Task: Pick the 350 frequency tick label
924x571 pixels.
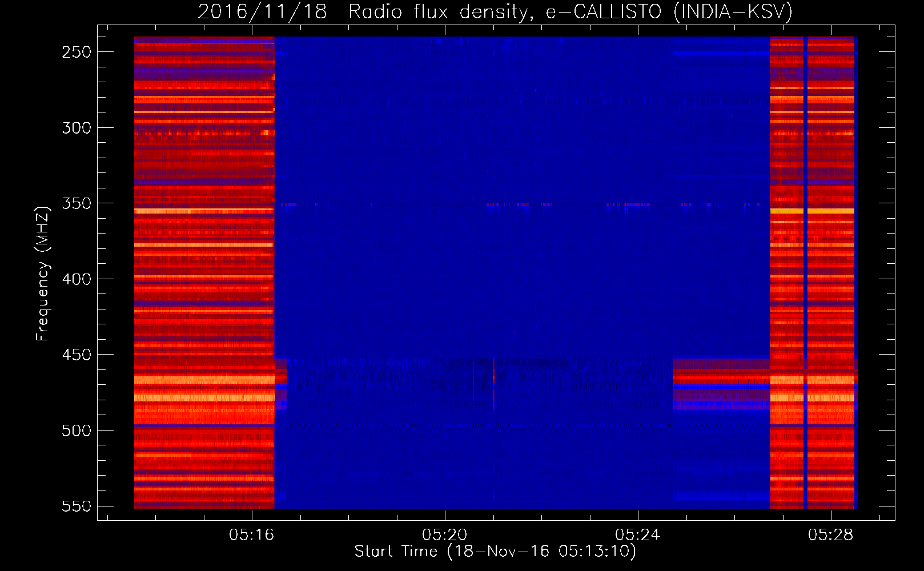Action: pyautogui.click(x=77, y=203)
